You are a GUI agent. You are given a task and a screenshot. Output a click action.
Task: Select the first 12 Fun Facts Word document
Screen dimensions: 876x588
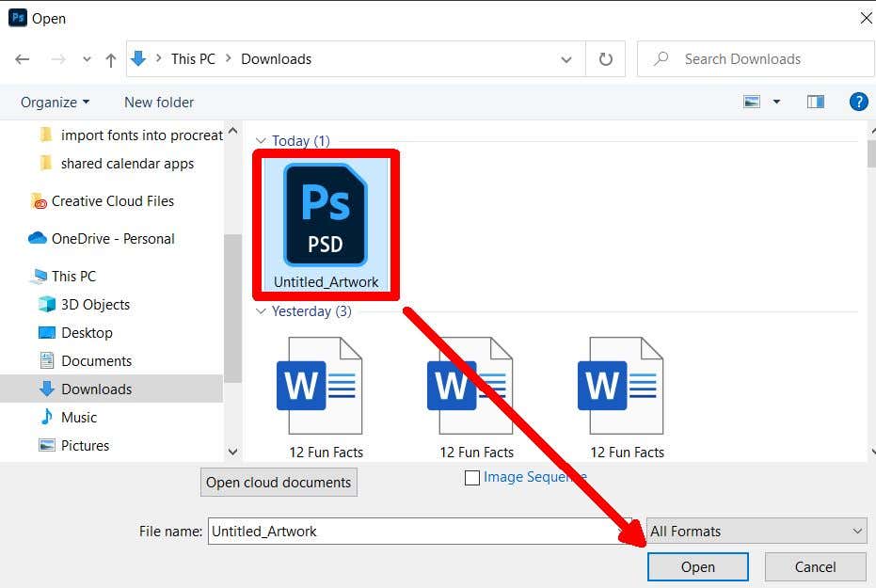click(318, 386)
